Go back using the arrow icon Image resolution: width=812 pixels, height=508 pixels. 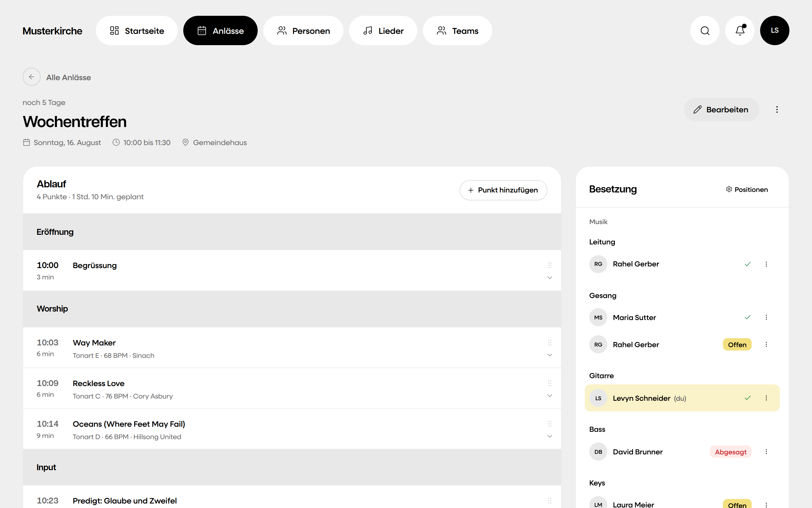(x=32, y=77)
